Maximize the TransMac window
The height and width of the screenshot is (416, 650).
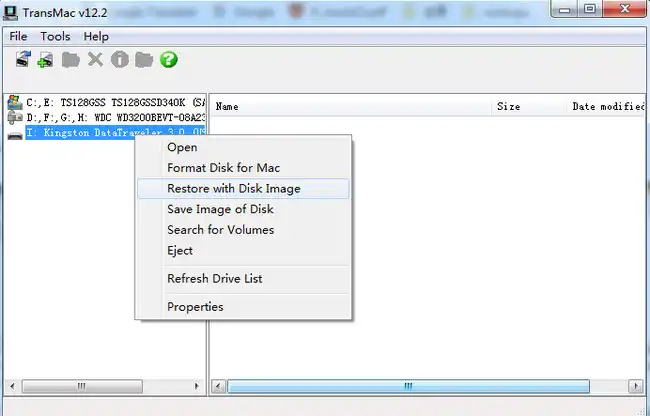(x=590, y=9)
